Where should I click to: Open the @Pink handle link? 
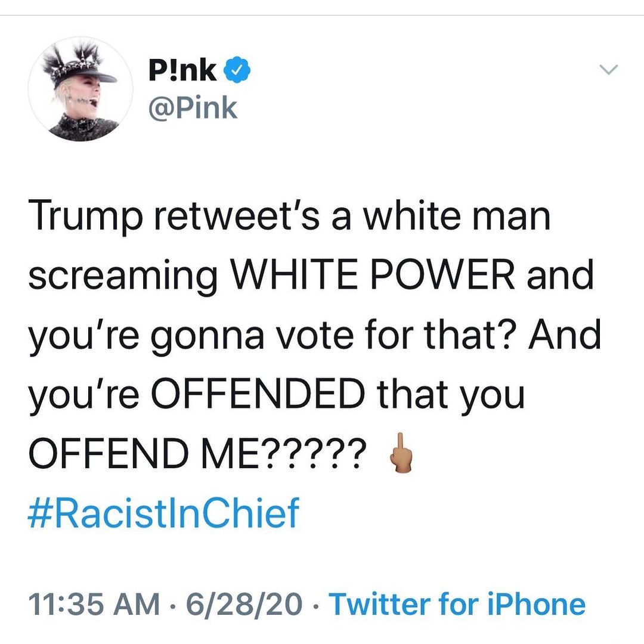[192, 108]
